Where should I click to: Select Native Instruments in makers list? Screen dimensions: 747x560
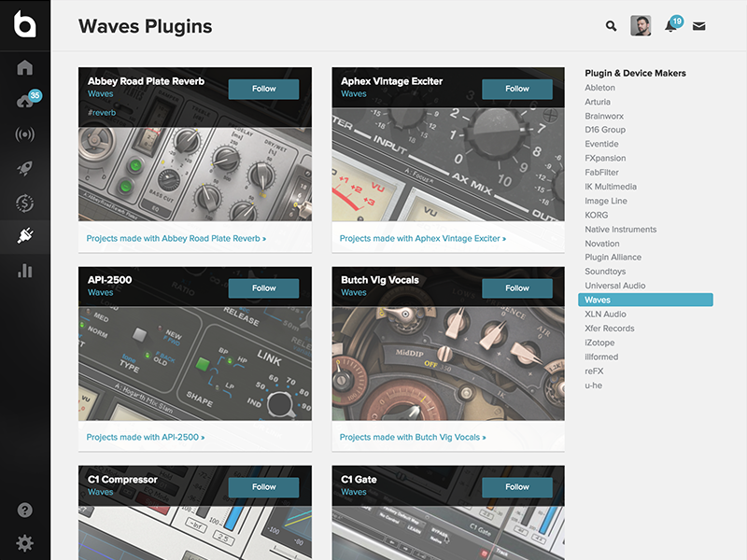(620, 229)
